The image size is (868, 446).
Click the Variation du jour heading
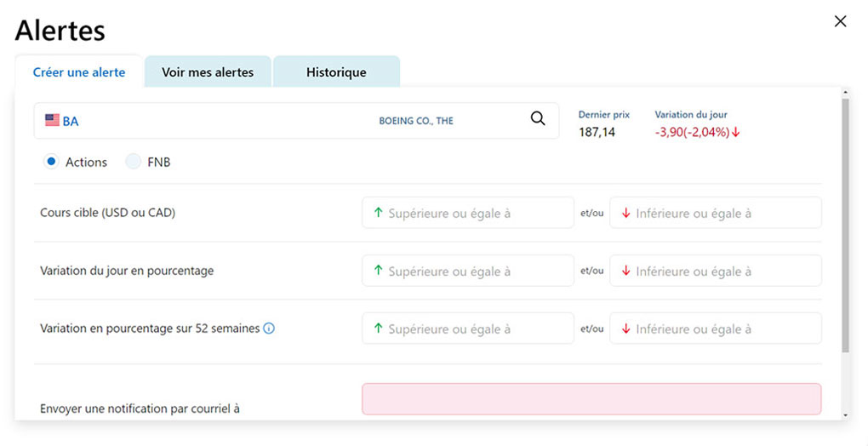691,115
